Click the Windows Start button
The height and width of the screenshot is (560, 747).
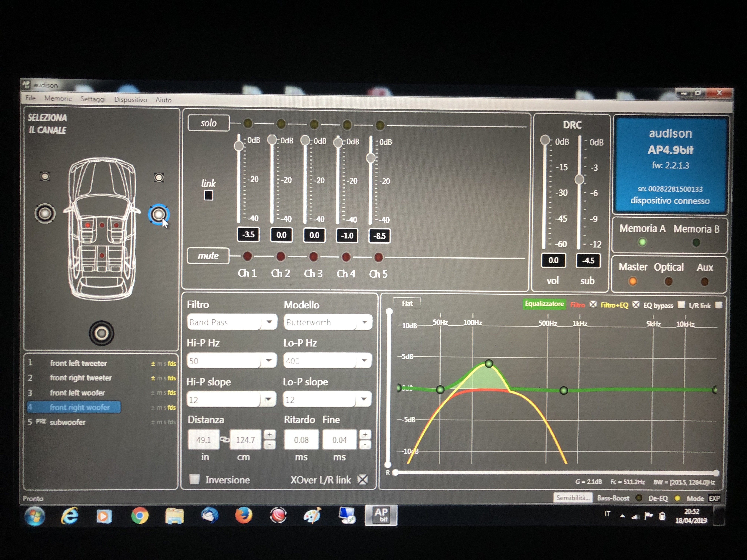click(x=35, y=516)
